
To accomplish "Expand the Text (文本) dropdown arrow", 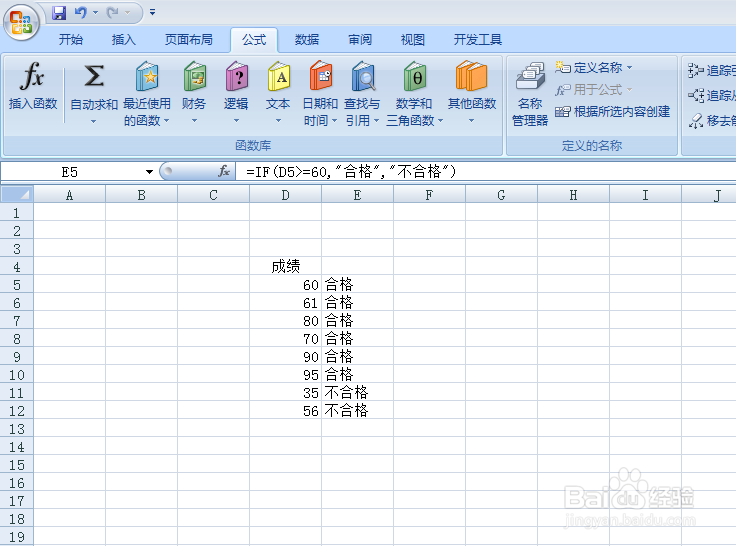I will [x=278, y=121].
